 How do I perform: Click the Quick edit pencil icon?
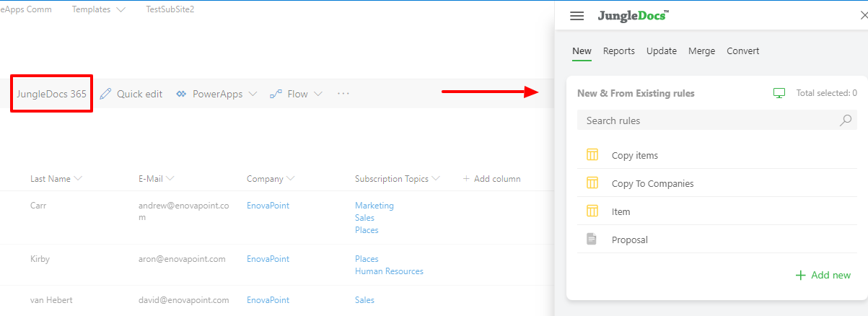pos(105,94)
